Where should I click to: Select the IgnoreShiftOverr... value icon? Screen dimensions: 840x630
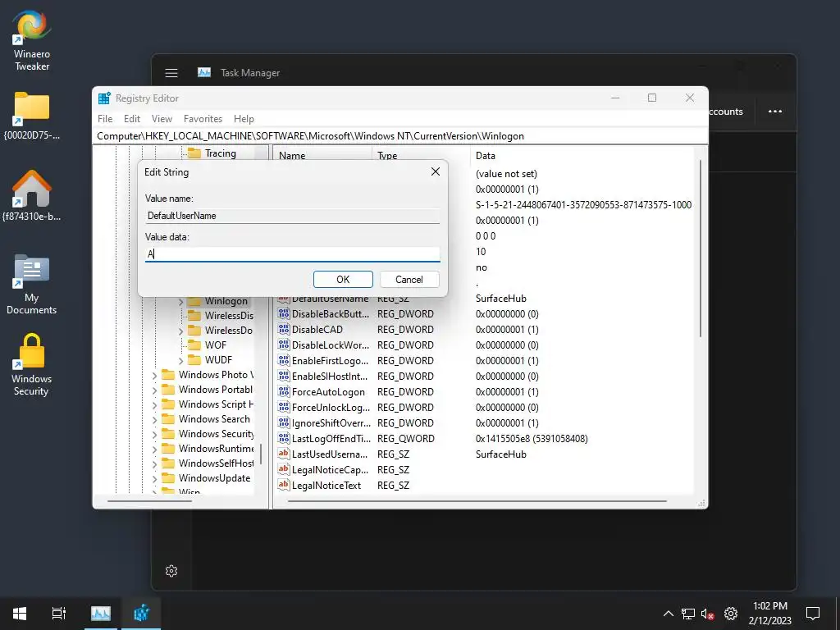(283, 422)
